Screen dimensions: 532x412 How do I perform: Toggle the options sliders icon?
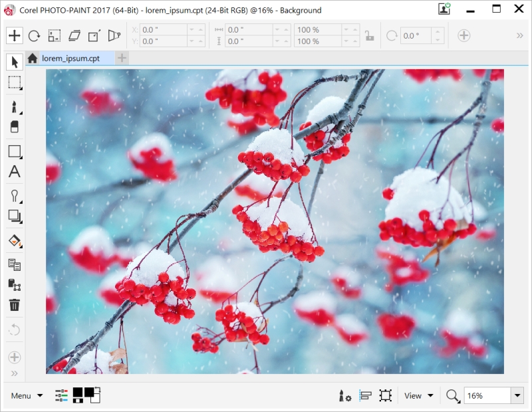(x=61, y=395)
